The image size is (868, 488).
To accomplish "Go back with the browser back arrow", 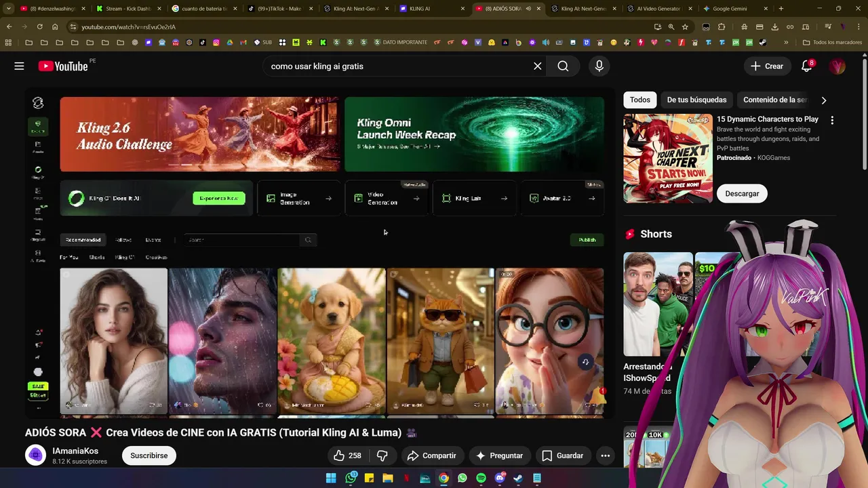I will click(9, 26).
